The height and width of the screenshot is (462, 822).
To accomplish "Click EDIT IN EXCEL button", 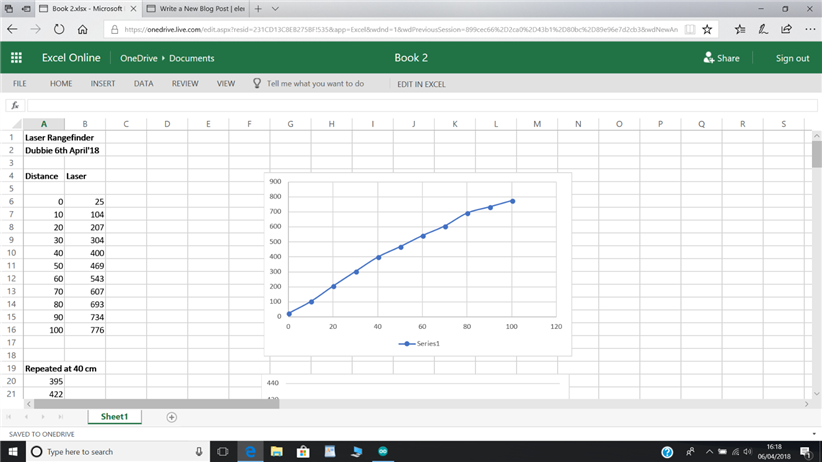I will point(421,84).
